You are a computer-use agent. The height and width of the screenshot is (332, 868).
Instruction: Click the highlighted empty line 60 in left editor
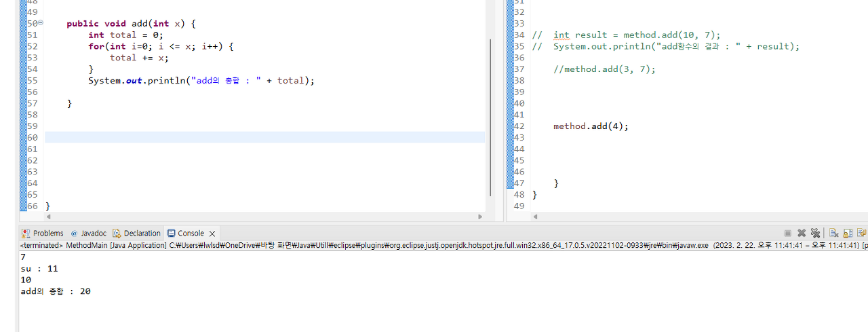point(265,137)
